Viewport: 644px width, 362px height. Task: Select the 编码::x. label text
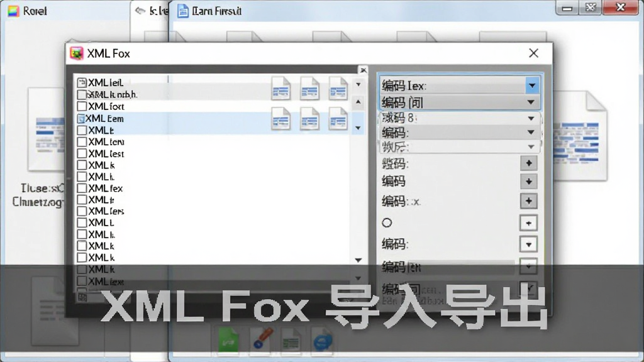pyautogui.click(x=401, y=202)
